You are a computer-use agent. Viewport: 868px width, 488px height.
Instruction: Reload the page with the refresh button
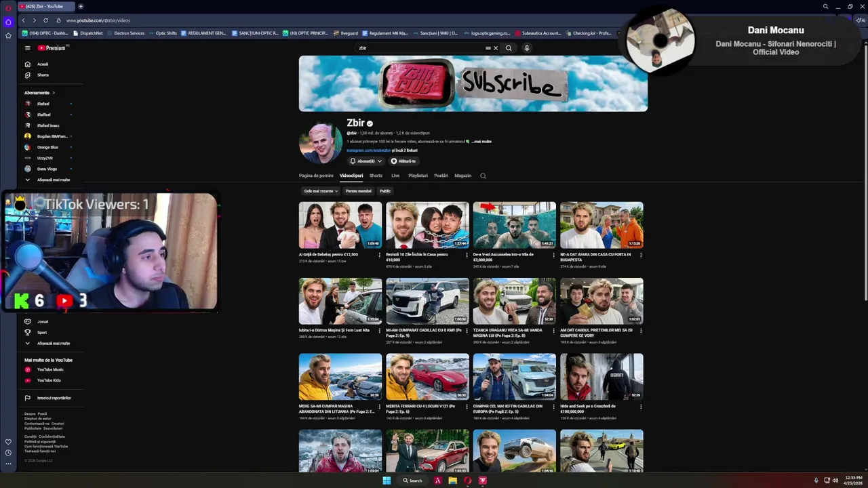[45, 20]
